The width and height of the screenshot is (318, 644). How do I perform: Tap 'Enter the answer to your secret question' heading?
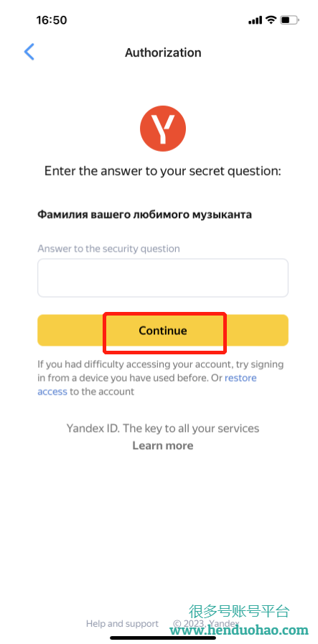[x=163, y=171]
